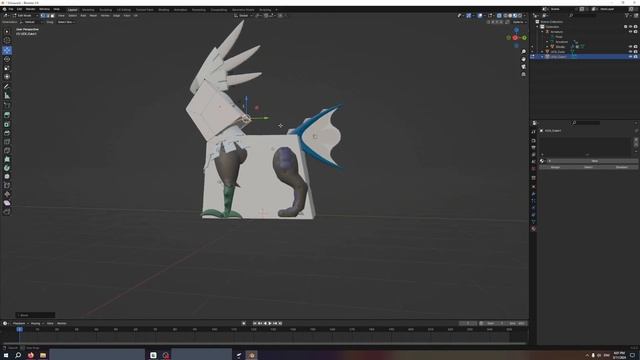Image resolution: width=640 pixels, height=360 pixels.
Task: Select the Scale tool
Action: tap(7, 68)
